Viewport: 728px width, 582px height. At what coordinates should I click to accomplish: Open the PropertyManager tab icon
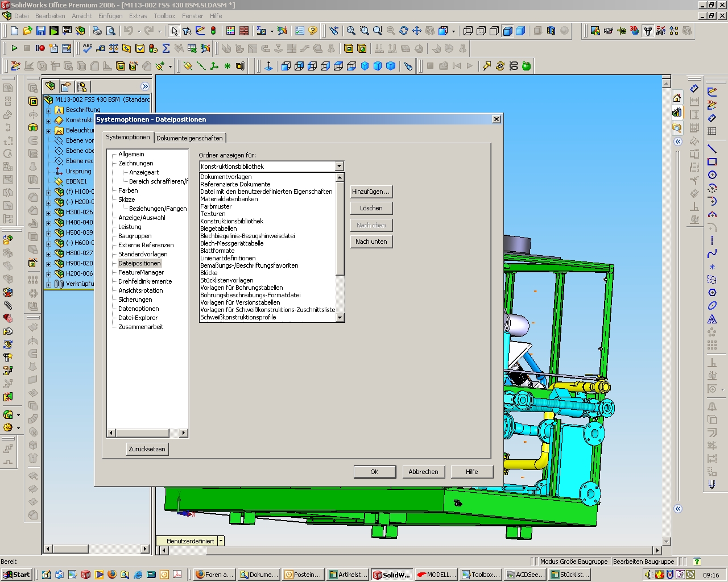66,86
